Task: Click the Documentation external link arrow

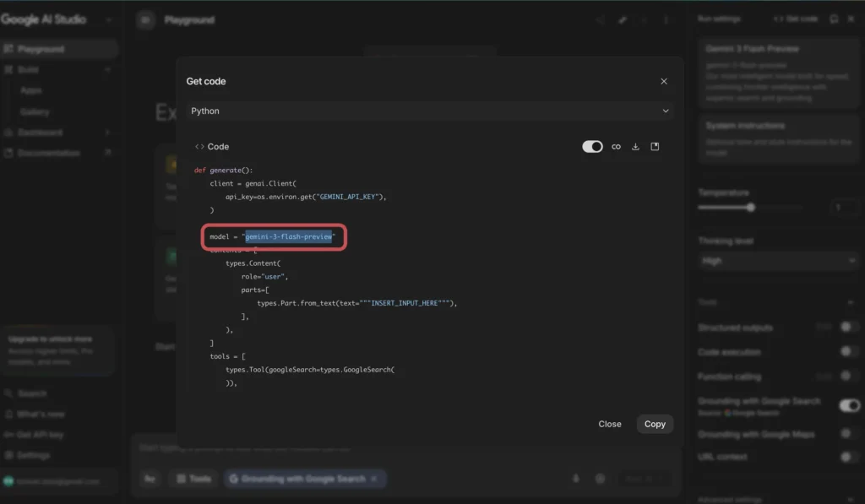Action: click(108, 153)
